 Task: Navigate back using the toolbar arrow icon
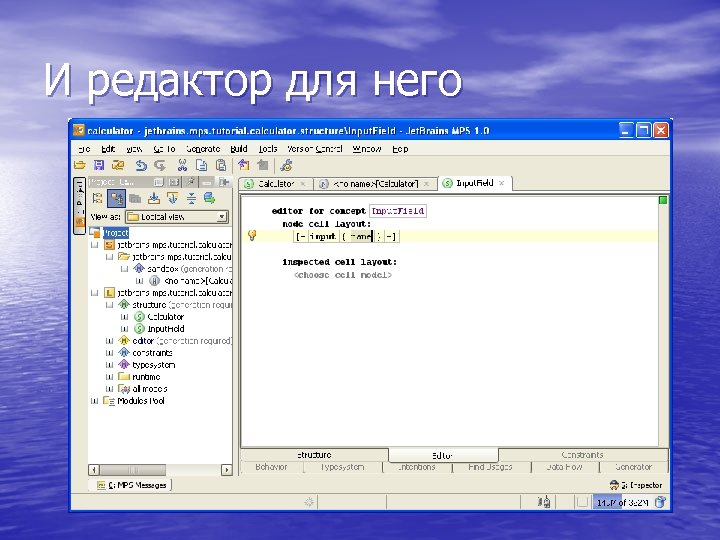[x=244, y=165]
